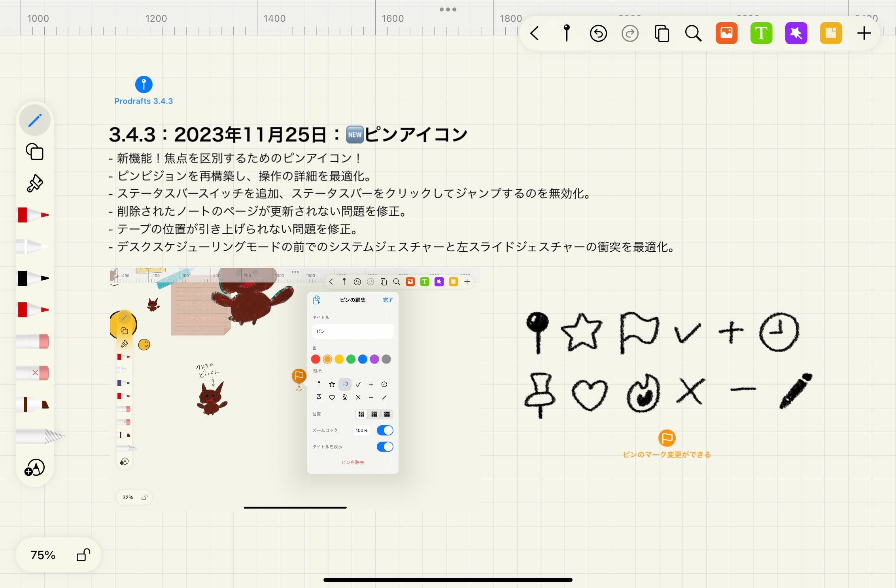This screenshot has height=588, width=896.
Task: Tap the orange flag pin marker
Action: tap(667, 438)
